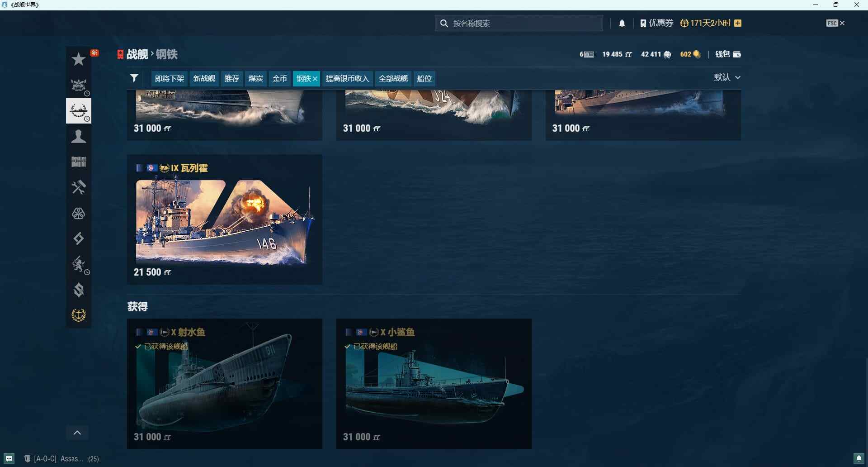Toggle the 金币 filter
Image resolution: width=868 pixels, height=467 pixels.
(x=280, y=79)
